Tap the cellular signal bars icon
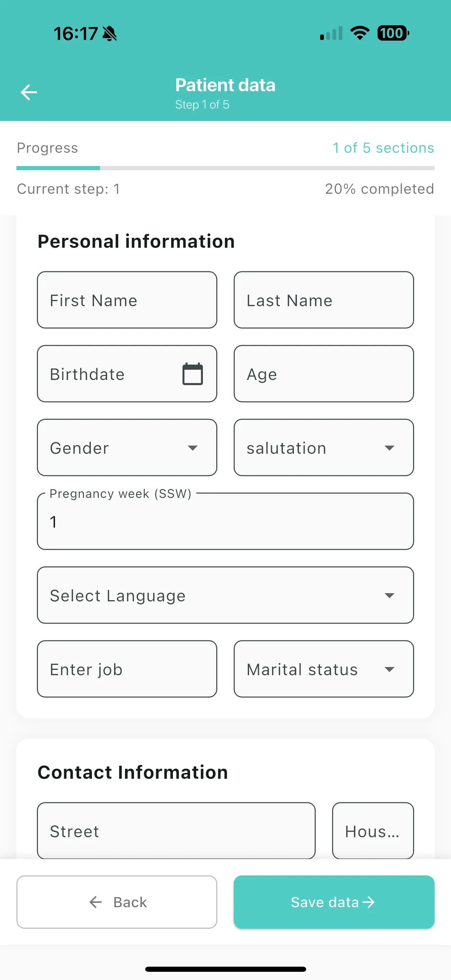Viewport: 451px width, 980px height. (x=331, y=33)
